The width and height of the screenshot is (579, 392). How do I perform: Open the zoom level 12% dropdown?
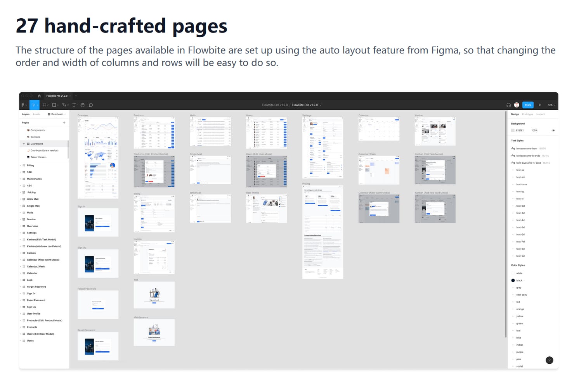pos(551,105)
